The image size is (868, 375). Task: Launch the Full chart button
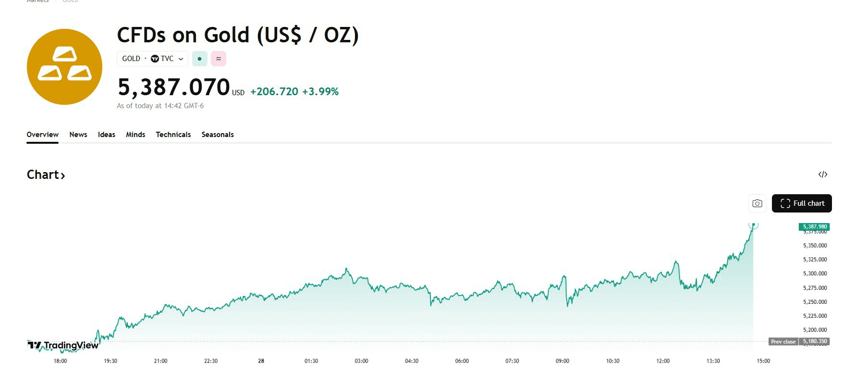click(x=802, y=203)
